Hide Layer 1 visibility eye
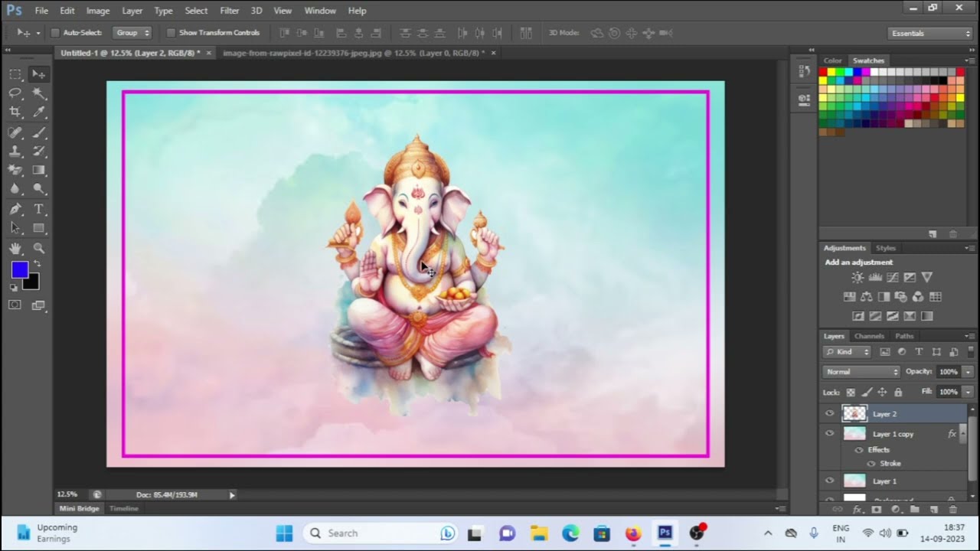This screenshot has width=980, height=551. (x=829, y=481)
